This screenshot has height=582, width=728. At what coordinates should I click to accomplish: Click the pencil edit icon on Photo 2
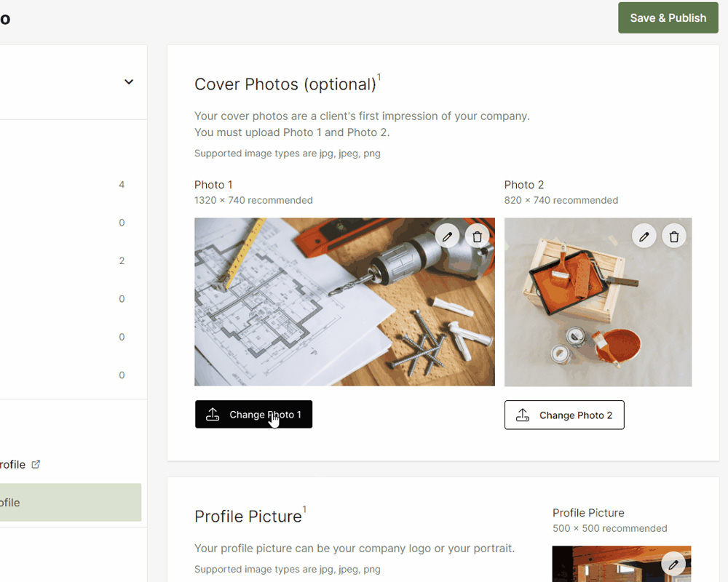(644, 236)
